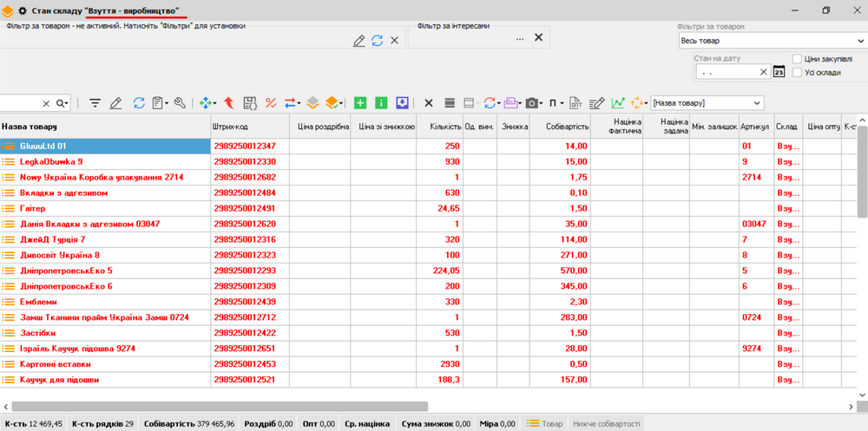Open Фільтр за інтересами ellipsis button
Viewport: 868px width, 431px height.
[x=519, y=38]
